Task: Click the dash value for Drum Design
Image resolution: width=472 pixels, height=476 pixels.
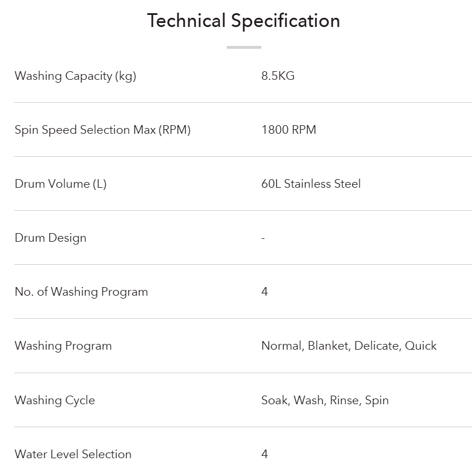Action: 263,238
